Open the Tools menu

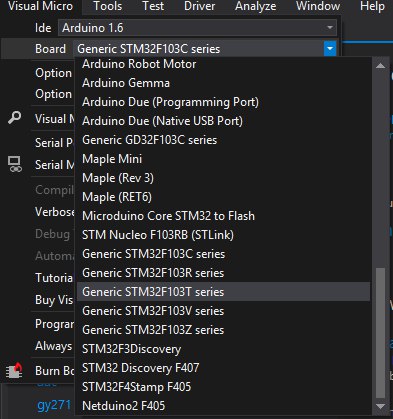coord(107,6)
